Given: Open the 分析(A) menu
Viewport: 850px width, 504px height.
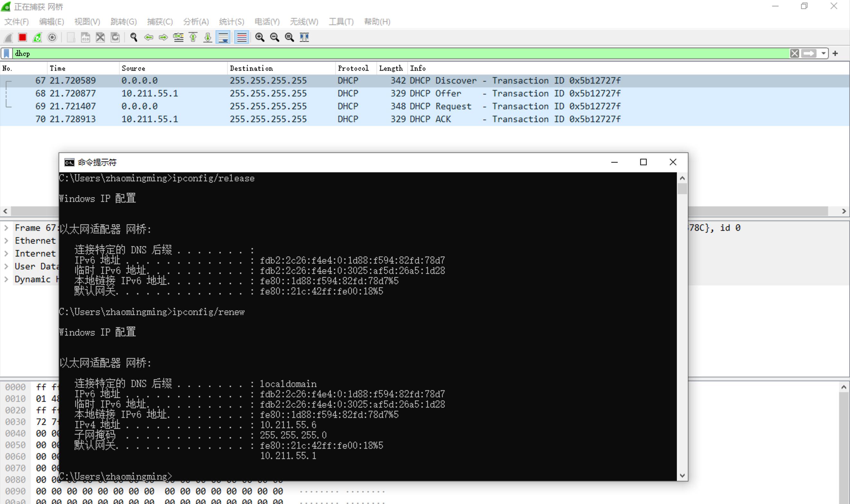Looking at the screenshot, I should tap(196, 22).
